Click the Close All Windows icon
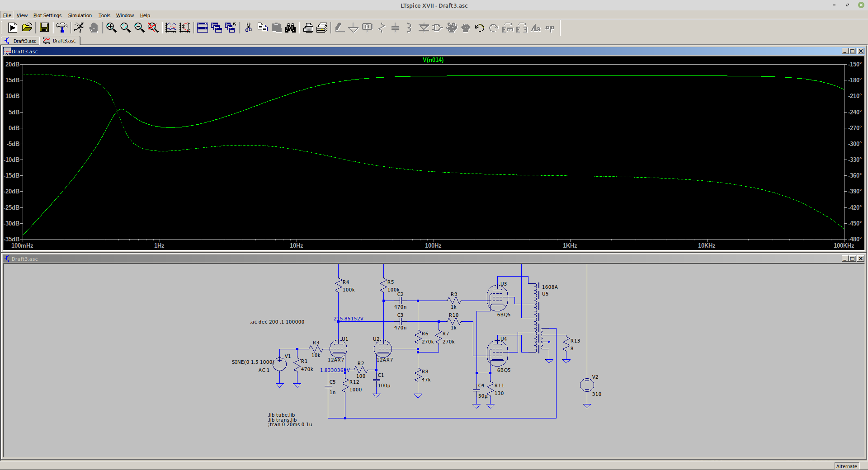This screenshot has height=470, width=868. [x=231, y=28]
